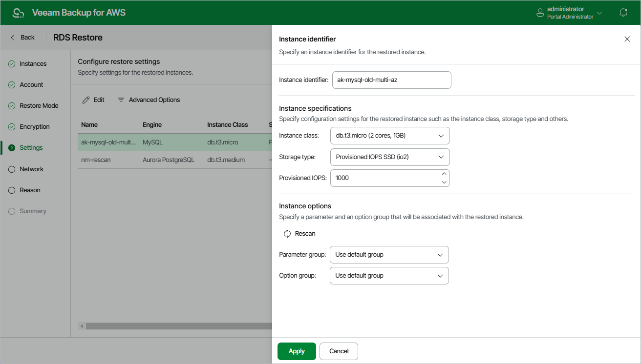Decrease Provisioned IOPS with down arrow
This screenshot has width=641, height=364.
coord(444,182)
